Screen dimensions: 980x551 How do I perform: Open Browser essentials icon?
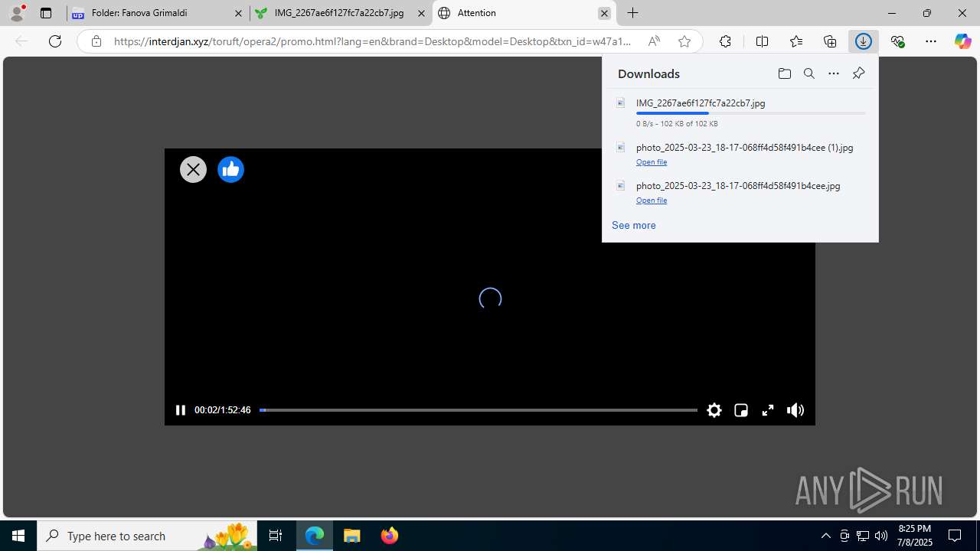(x=897, y=41)
